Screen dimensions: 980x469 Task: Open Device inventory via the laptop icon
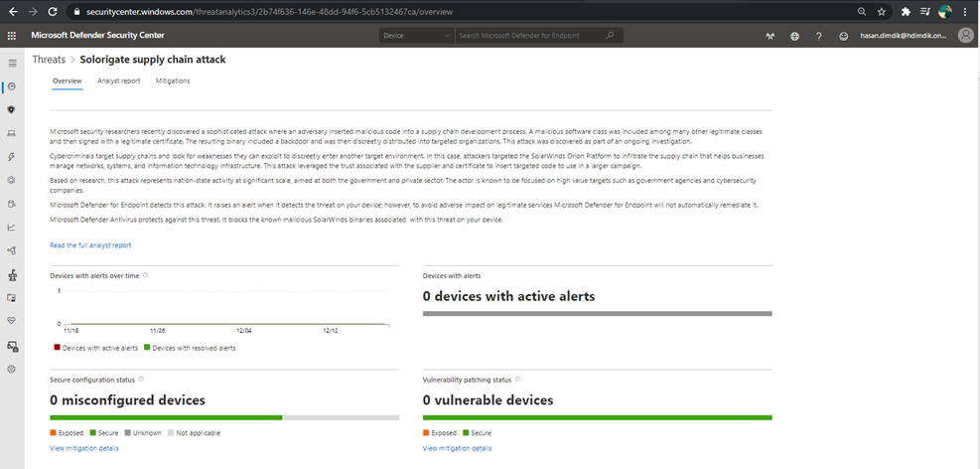[11, 133]
